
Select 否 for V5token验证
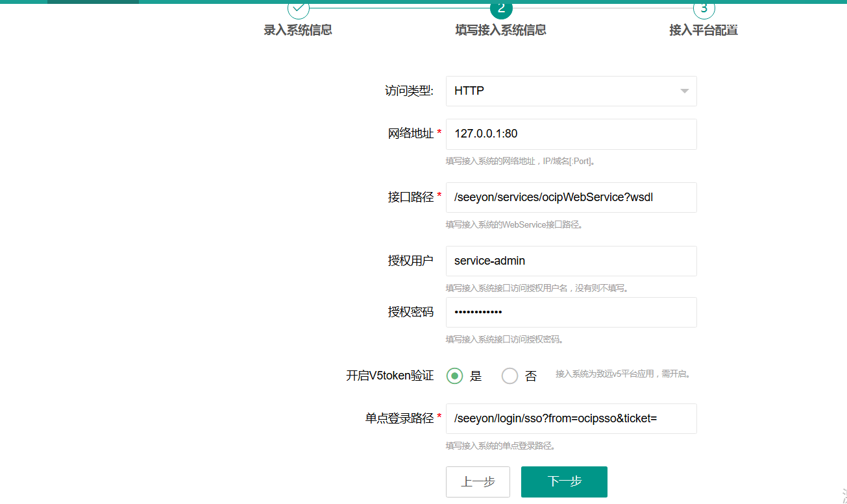coord(510,376)
